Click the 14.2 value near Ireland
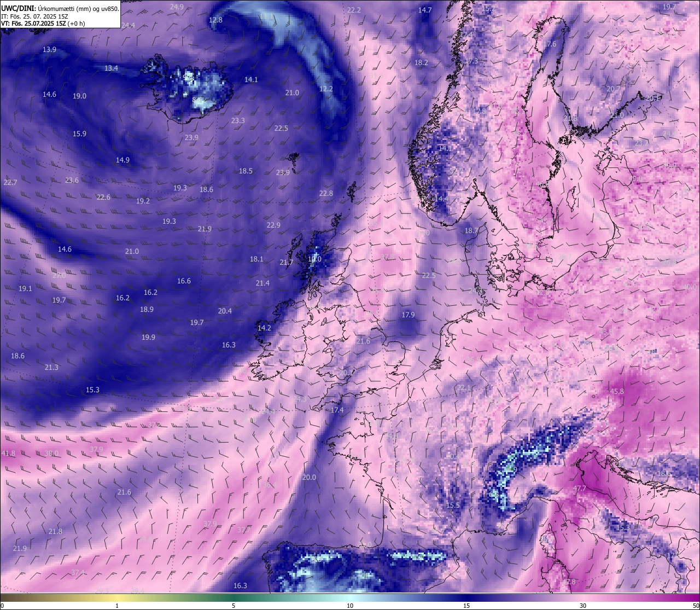The height and width of the screenshot is (610, 700). tap(264, 328)
